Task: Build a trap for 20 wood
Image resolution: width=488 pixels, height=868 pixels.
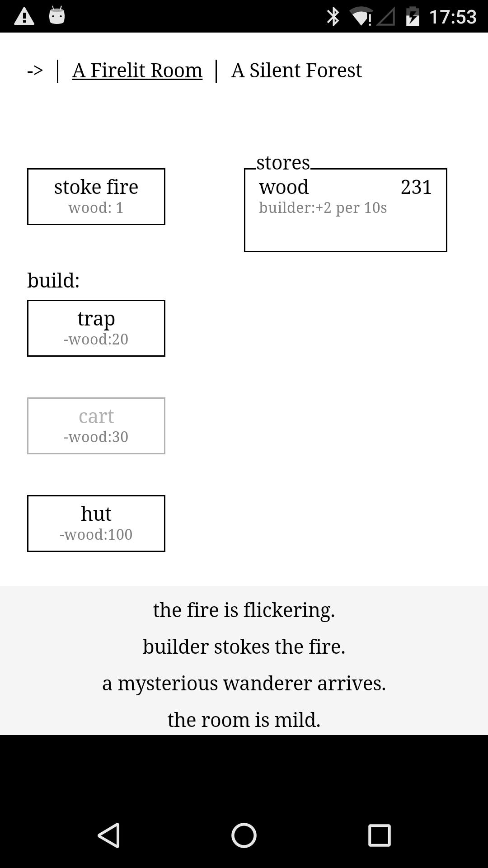Action: point(96,328)
